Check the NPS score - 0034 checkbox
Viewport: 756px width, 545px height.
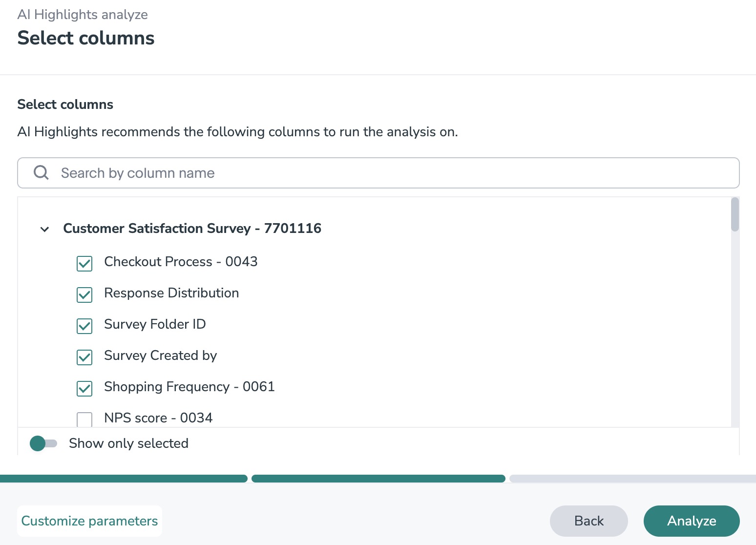click(x=84, y=419)
